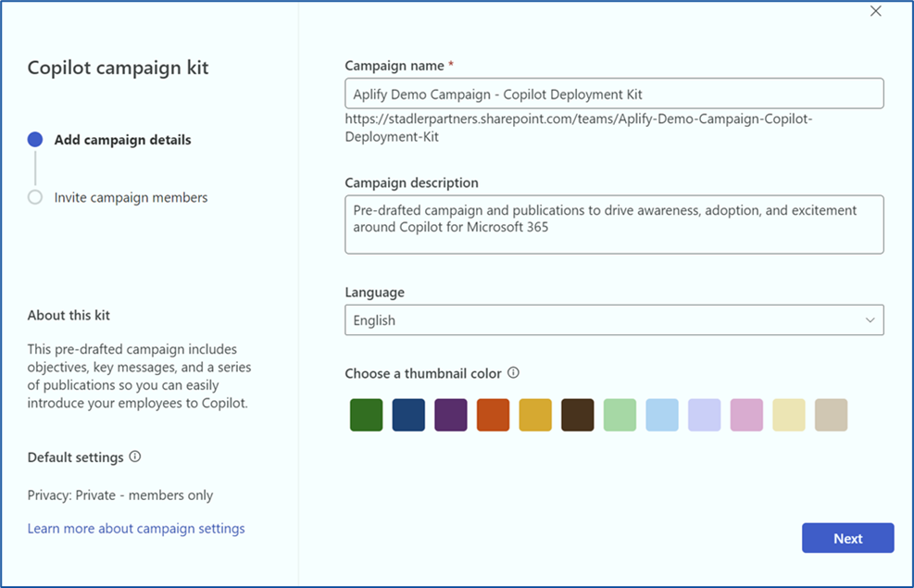The height and width of the screenshot is (588, 914).
Task: Click the About this kit heading
Action: 69,315
